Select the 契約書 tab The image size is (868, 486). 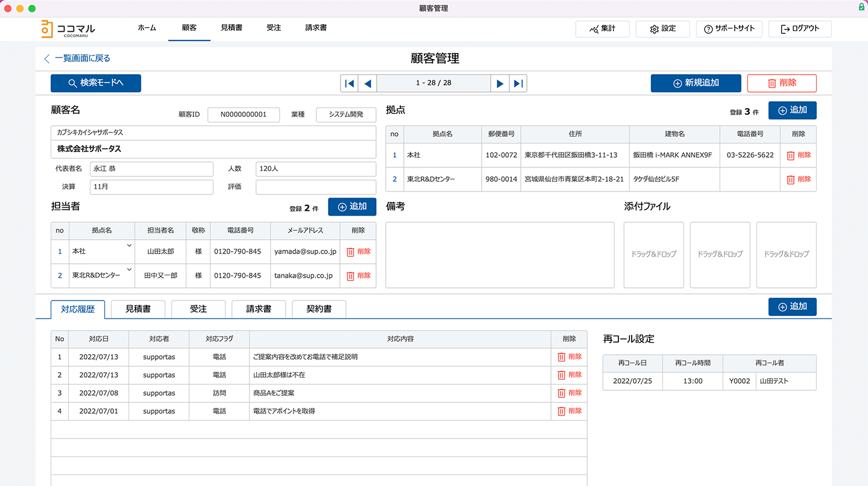pyautogui.click(x=319, y=309)
